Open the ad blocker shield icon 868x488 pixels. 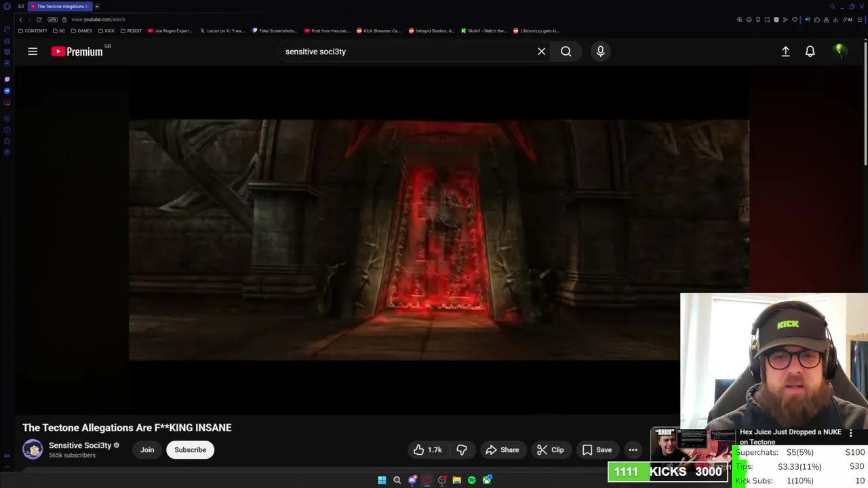click(776, 20)
